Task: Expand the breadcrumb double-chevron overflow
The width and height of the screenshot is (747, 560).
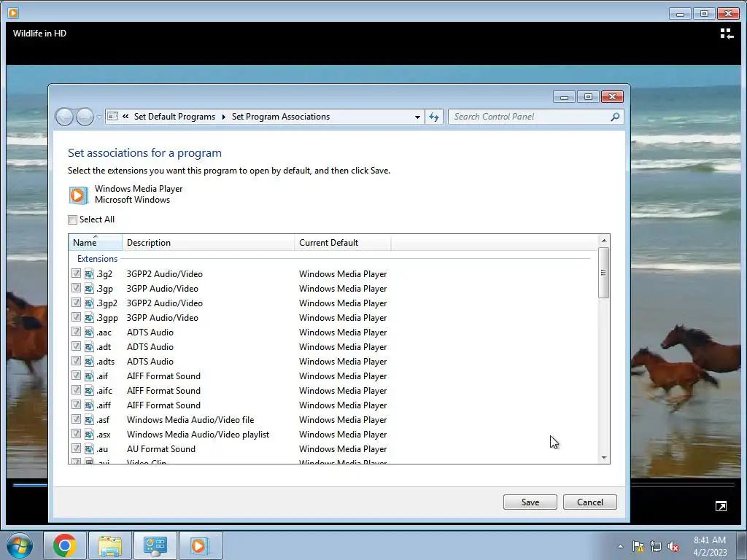Action: (125, 117)
